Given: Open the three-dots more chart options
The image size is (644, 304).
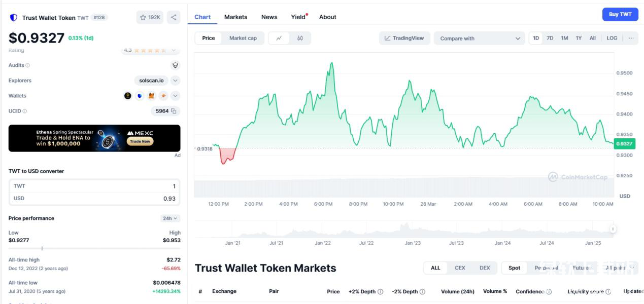Looking at the screenshot, I should [x=631, y=39].
